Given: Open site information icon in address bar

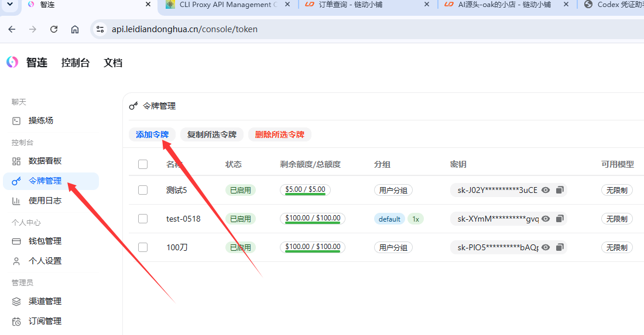Looking at the screenshot, I should [100, 29].
